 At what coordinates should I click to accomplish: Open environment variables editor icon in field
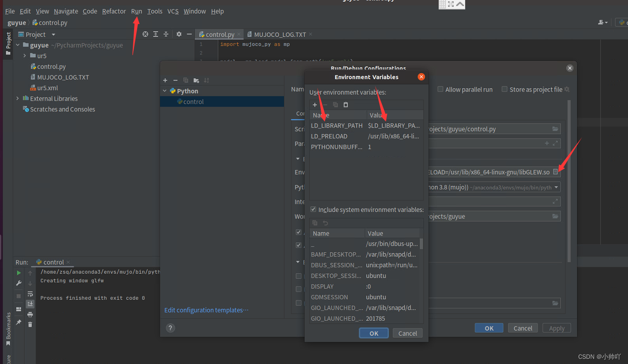point(556,172)
